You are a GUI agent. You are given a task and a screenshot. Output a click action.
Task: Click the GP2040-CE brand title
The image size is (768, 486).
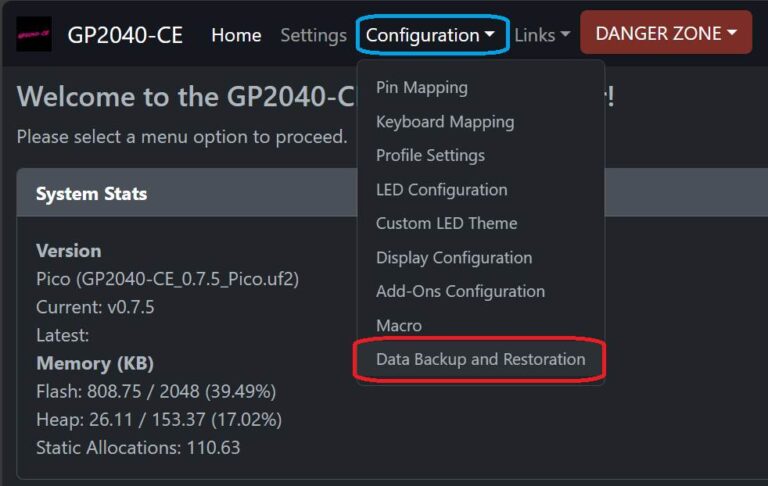pyautogui.click(x=125, y=35)
